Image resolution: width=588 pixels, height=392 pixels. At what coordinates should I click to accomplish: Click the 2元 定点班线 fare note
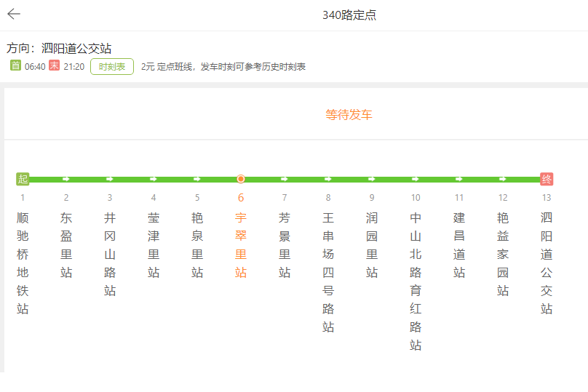(223, 67)
